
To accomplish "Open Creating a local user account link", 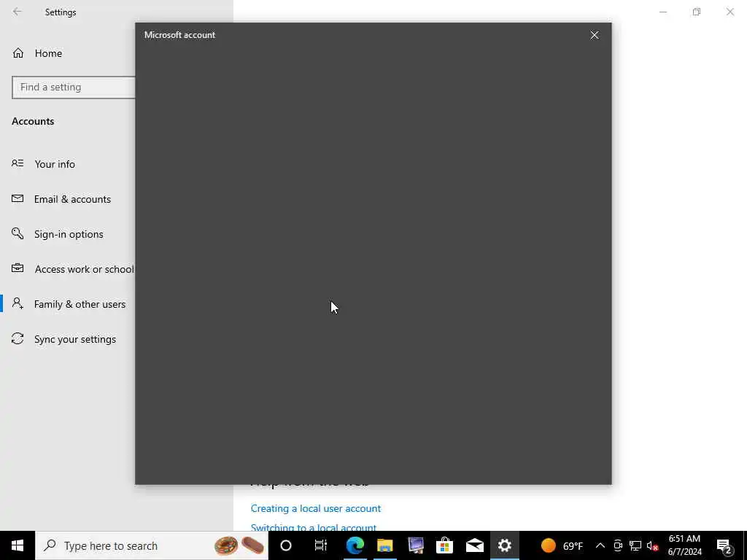I will [x=316, y=508].
